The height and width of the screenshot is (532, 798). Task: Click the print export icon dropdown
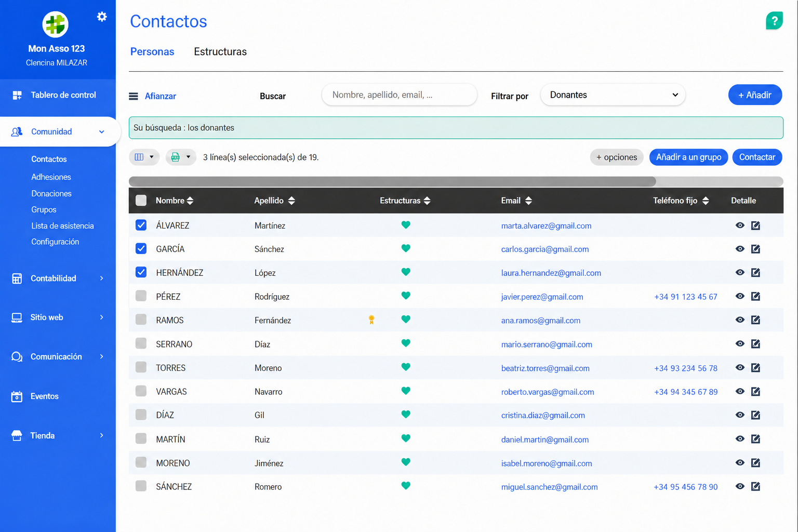(181, 157)
